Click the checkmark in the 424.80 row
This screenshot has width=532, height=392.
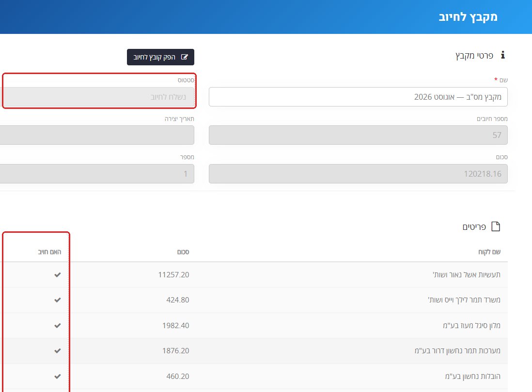pyautogui.click(x=57, y=300)
